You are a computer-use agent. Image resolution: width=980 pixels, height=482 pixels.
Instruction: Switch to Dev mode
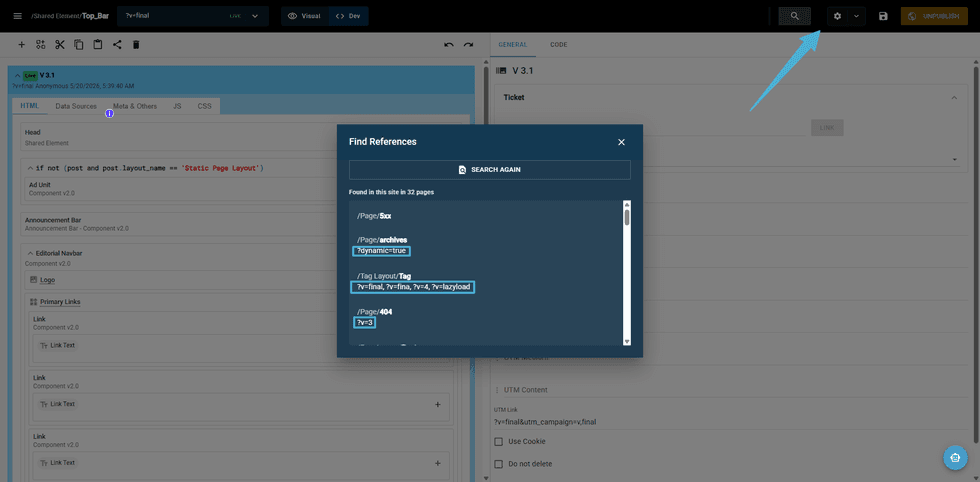[348, 16]
